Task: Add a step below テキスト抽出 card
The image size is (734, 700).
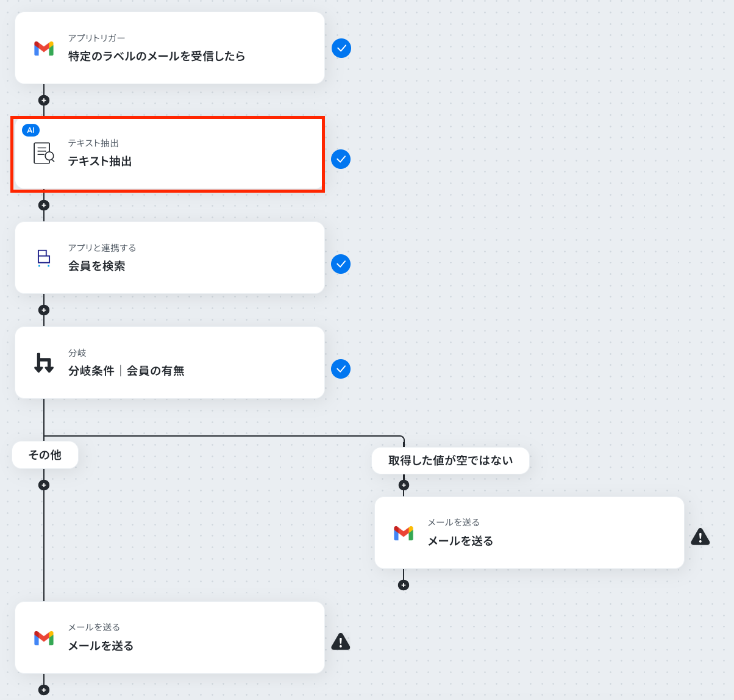Action: 44,205
